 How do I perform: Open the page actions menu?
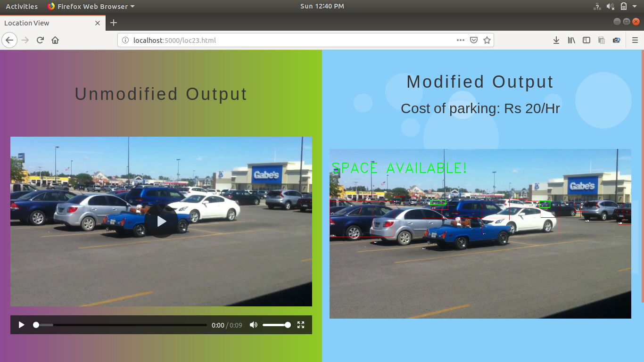click(461, 40)
